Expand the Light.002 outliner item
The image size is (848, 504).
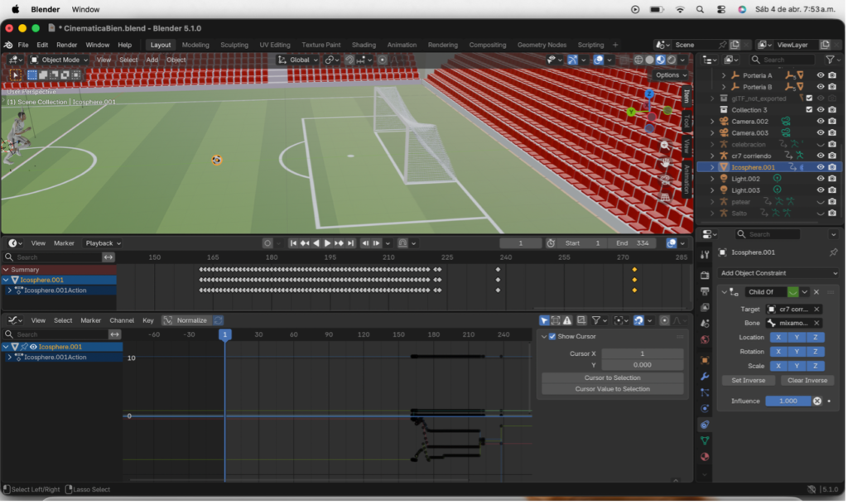(712, 179)
